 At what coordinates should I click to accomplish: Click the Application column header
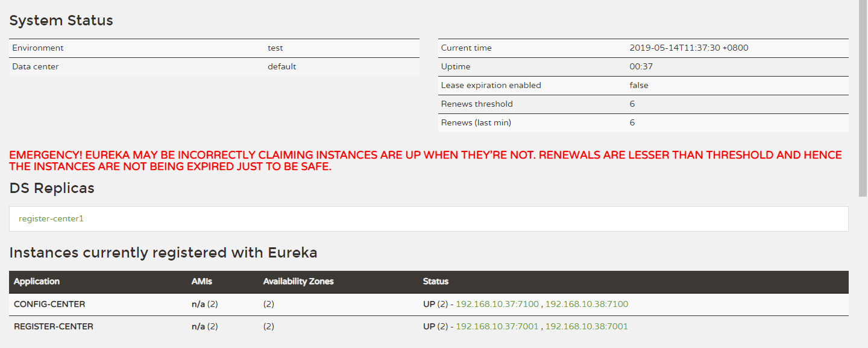[x=37, y=282]
